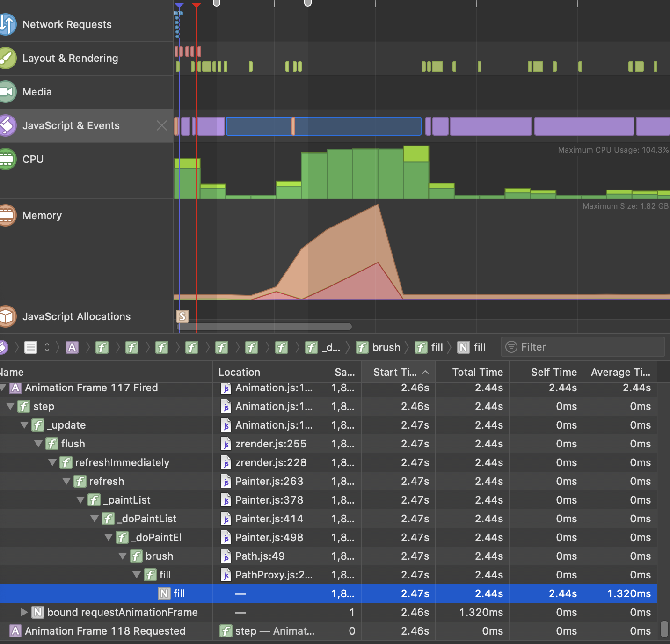The height and width of the screenshot is (644, 670).
Task: Open PathProxy.js location link
Action: pyautogui.click(x=274, y=575)
